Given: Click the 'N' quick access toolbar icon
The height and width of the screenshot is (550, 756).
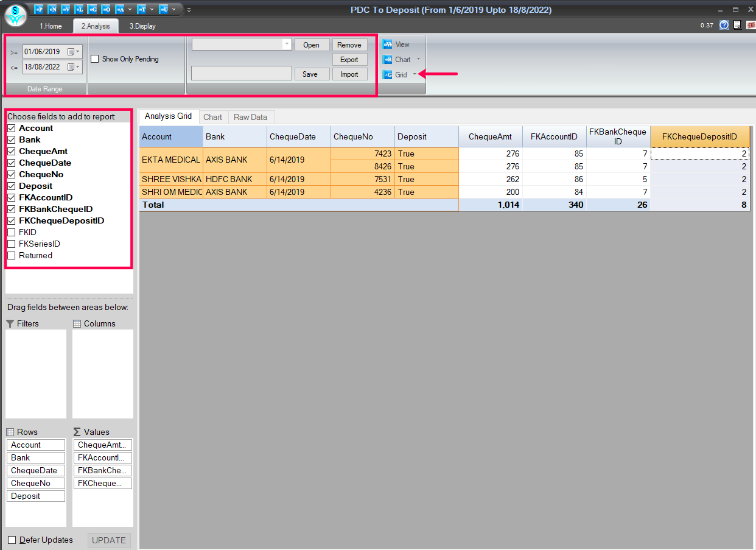Looking at the screenshot, I should [x=52, y=9].
